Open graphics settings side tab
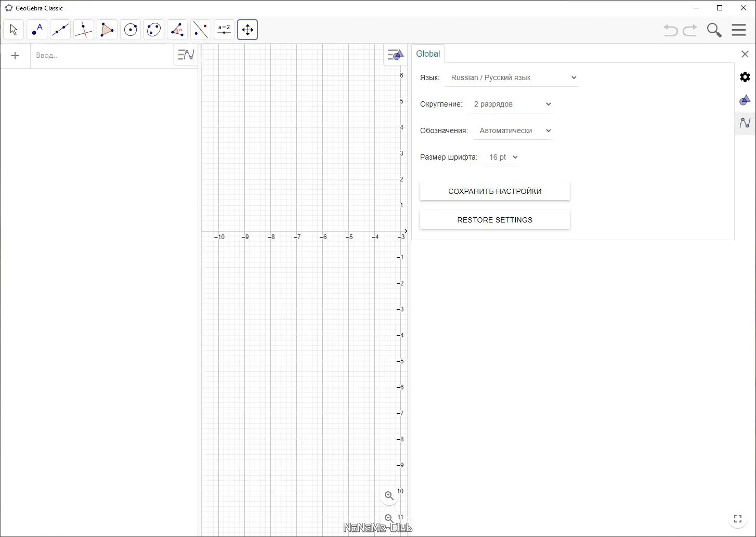 click(745, 100)
